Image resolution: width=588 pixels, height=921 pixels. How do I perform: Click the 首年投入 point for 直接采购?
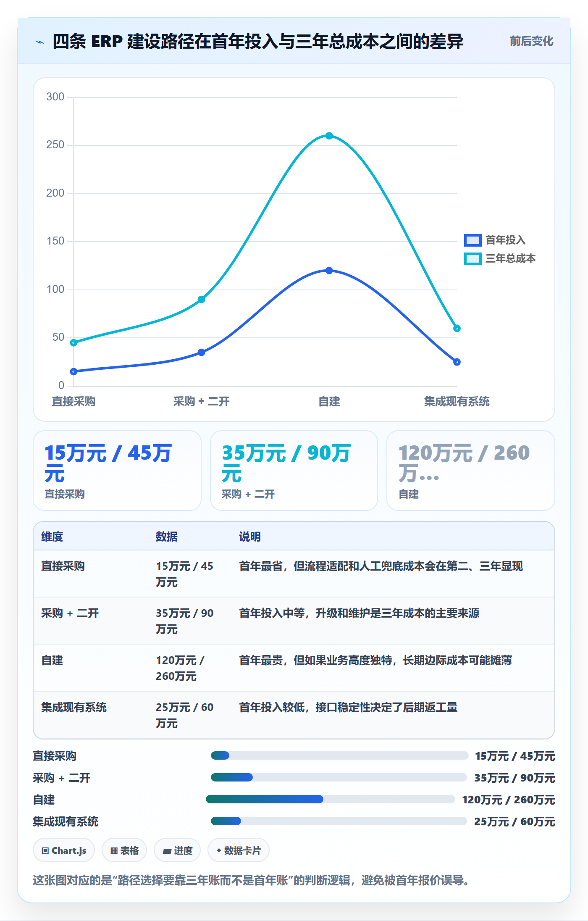pyautogui.click(x=74, y=371)
